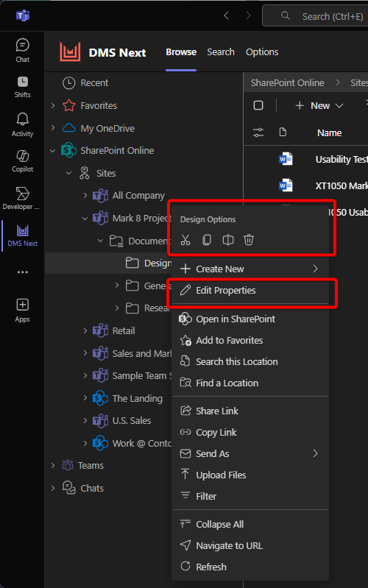Click the Cut scissors icon
This screenshot has width=368, height=588.
[185, 240]
